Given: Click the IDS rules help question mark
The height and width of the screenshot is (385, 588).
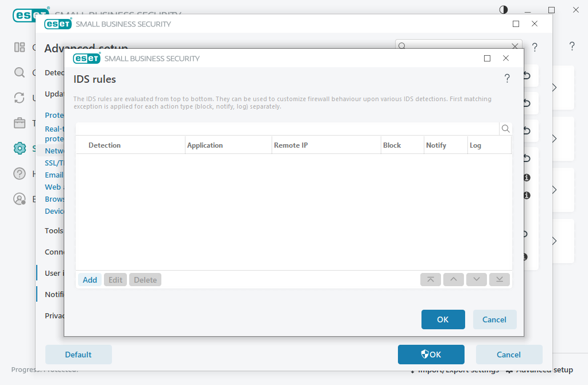Looking at the screenshot, I should (507, 79).
